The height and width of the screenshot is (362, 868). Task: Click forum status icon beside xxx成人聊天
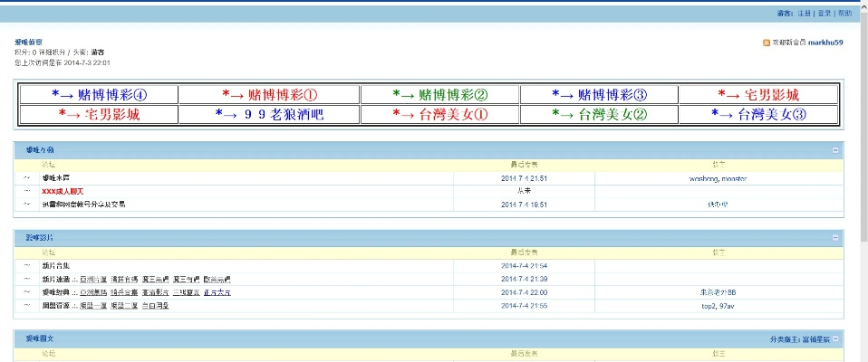point(26,191)
